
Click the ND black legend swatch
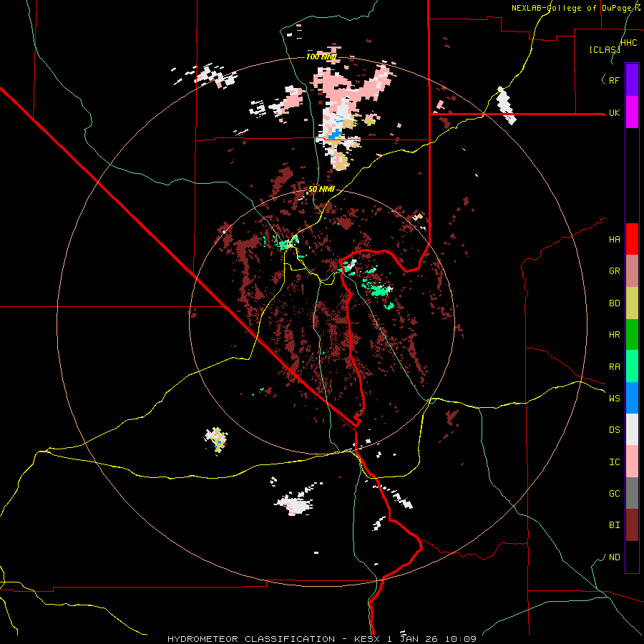[632, 557]
